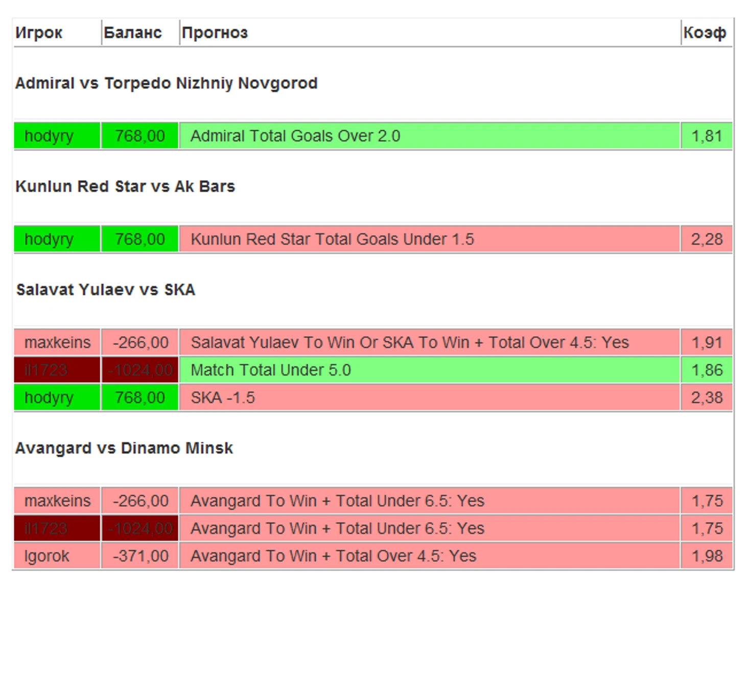Click the 2,28 coefficient cell
This screenshot has height=700, width=746.
(707, 239)
